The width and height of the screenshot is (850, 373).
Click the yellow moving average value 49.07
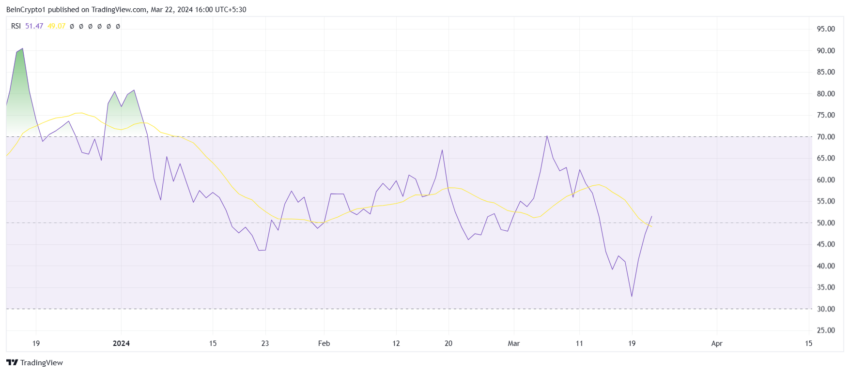57,26
